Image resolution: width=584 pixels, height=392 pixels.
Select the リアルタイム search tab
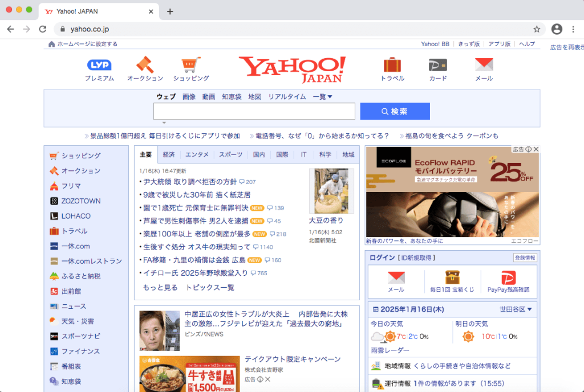point(287,97)
